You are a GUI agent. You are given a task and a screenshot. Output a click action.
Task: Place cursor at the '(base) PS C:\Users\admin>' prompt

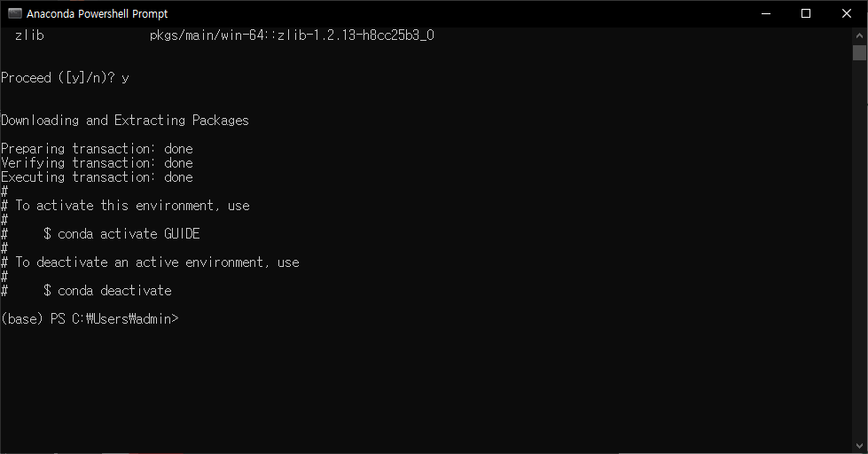(90, 319)
